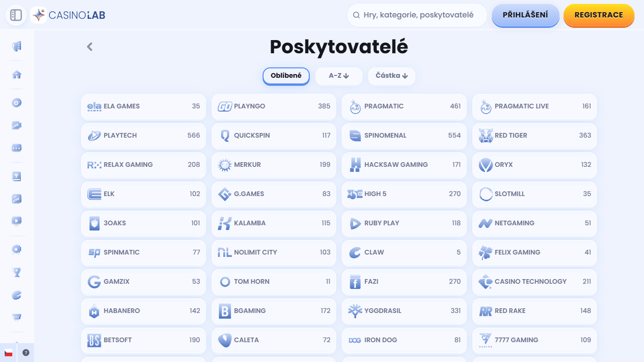Open the PRAGMATIC LIVE provider
This screenshot has height=362, width=644.
(x=535, y=106)
